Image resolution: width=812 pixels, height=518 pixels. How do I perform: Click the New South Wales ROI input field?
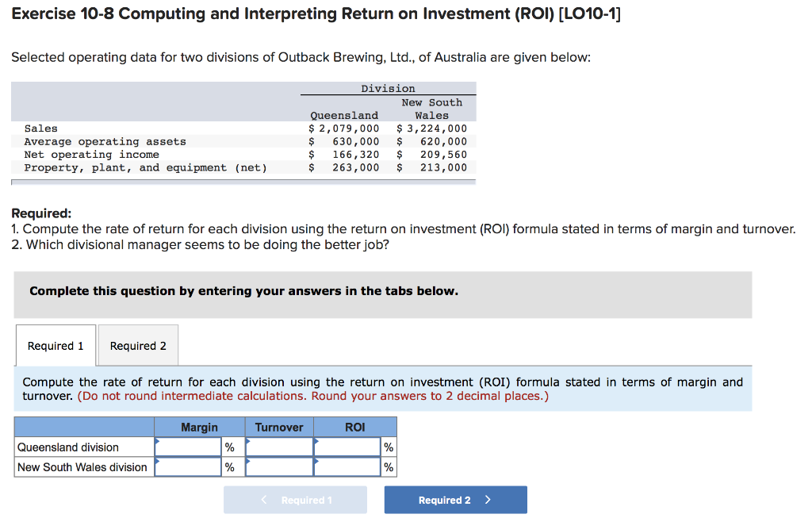tap(347, 466)
